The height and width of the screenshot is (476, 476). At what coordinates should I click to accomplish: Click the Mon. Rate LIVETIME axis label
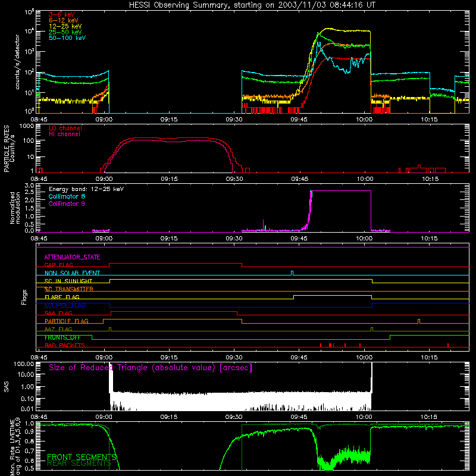pyautogui.click(x=15, y=447)
